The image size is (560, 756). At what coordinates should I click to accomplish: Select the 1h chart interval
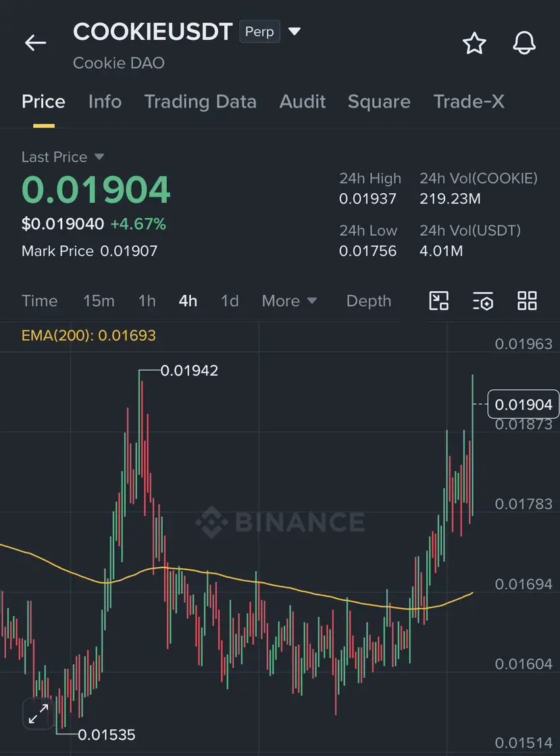coord(147,301)
